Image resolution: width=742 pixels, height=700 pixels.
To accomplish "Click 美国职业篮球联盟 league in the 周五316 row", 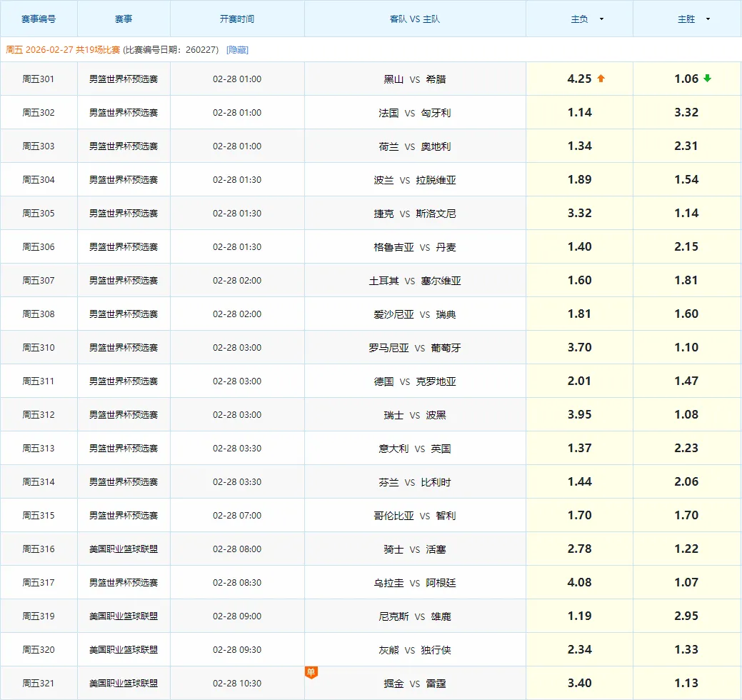I will [124, 549].
